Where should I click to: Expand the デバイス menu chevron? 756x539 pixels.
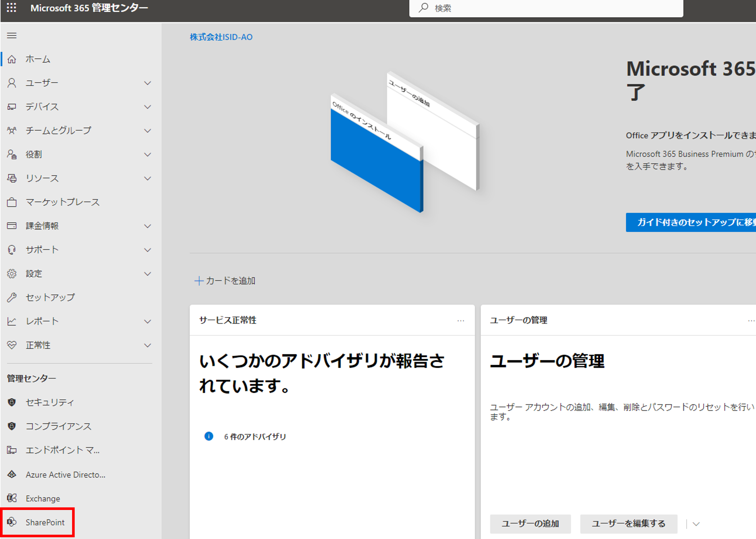[x=148, y=107]
